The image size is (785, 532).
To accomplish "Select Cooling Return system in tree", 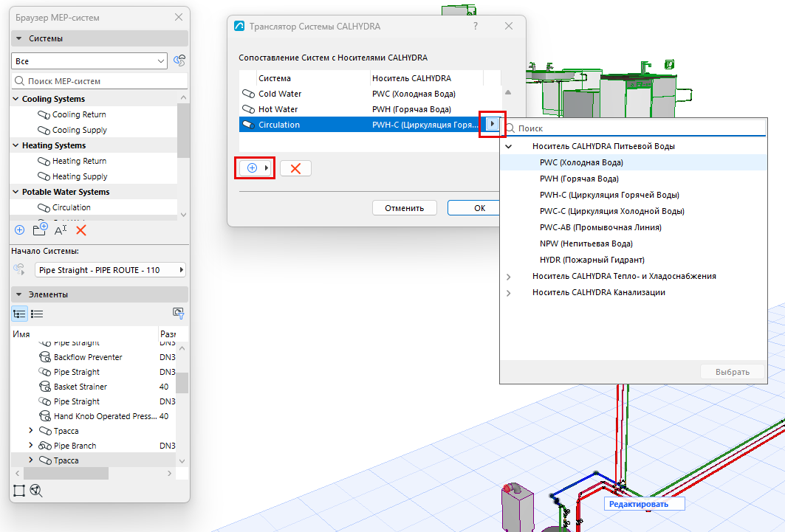I will point(79,114).
